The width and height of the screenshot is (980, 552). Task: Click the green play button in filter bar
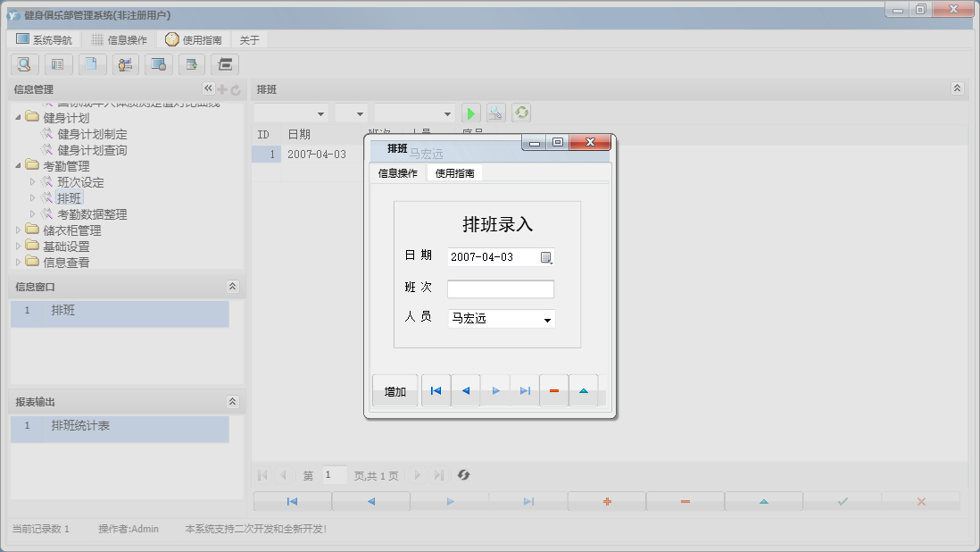coord(471,113)
